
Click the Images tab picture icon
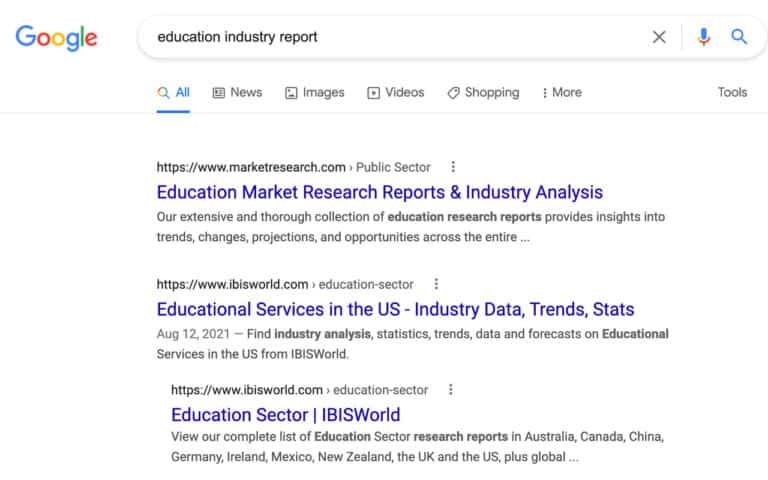(x=291, y=93)
